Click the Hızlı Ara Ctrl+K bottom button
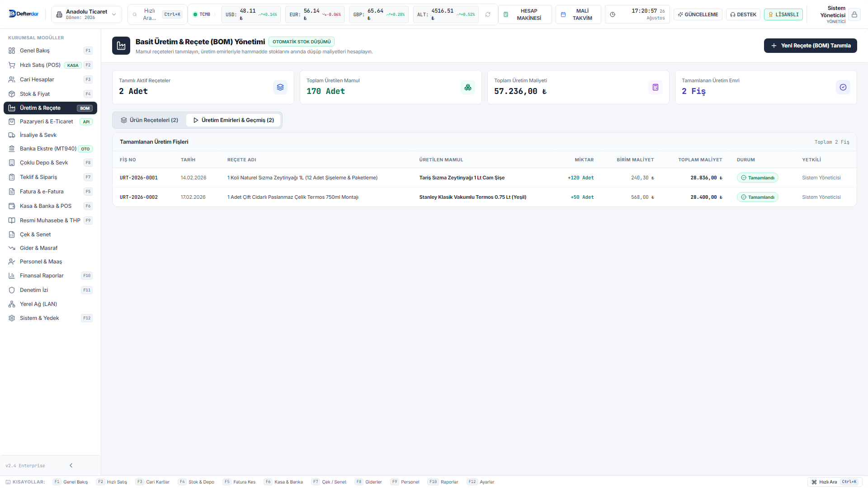Screen dimensions: 868x488 tap(834, 482)
